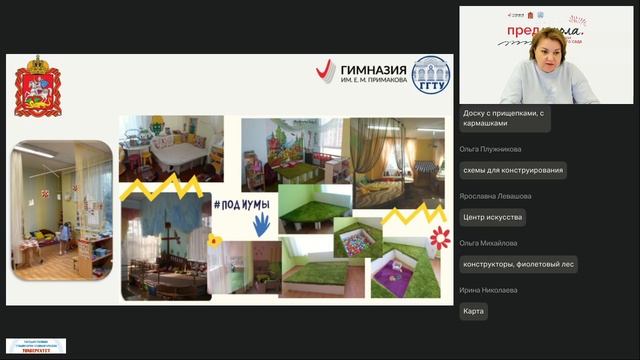640x360 pixels.
Task: Click the university logo in bottom corner
Action: pos(36,346)
